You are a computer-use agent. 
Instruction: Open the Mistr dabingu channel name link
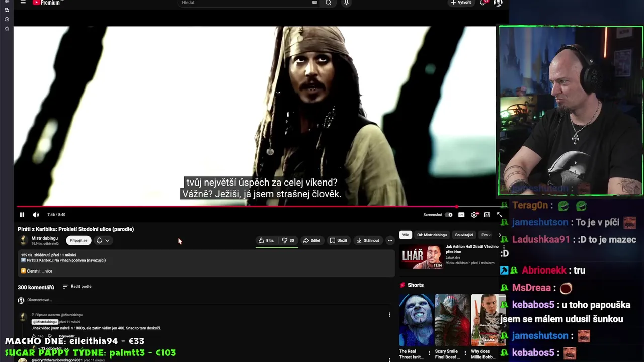point(45,238)
